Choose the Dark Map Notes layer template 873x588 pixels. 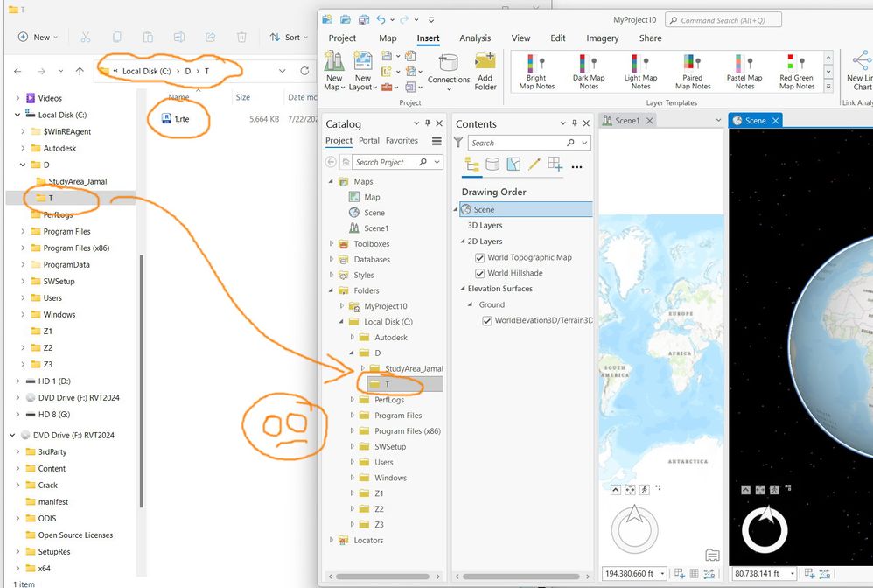589,72
